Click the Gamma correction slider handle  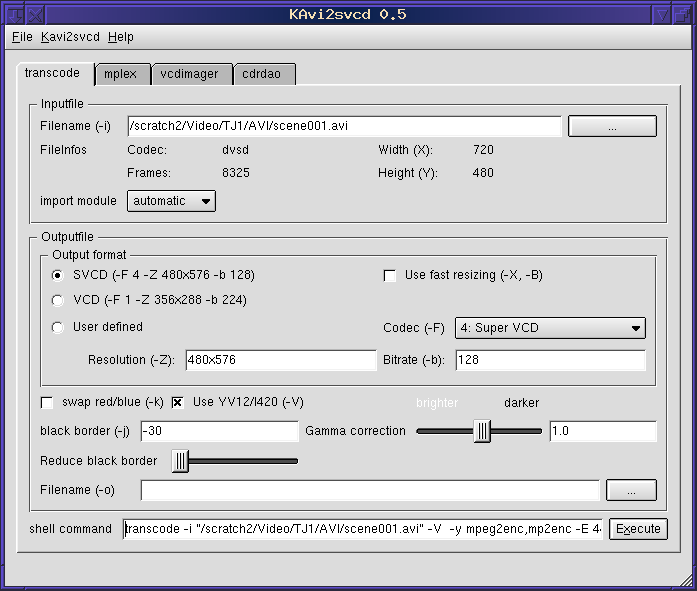482,431
